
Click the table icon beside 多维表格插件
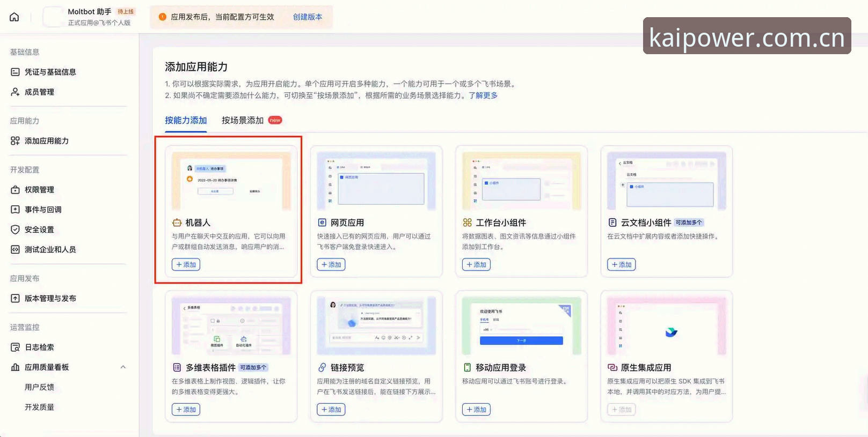pos(177,367)
